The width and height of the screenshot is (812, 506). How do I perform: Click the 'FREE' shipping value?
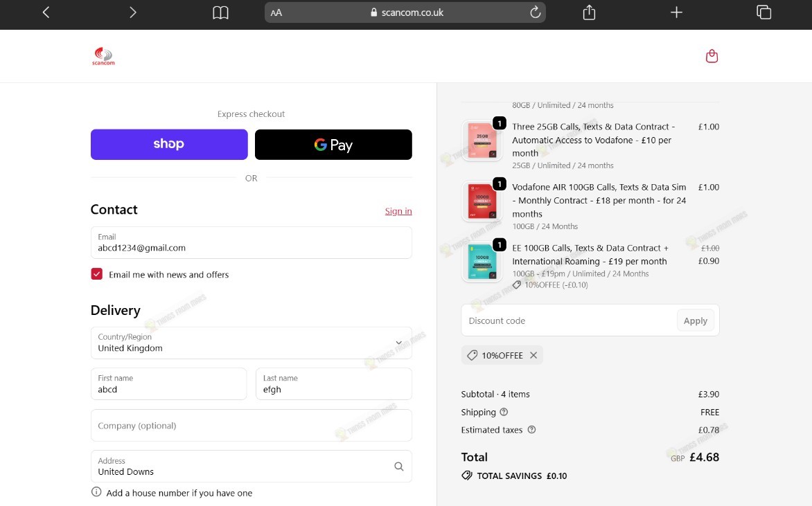[710, 413]
